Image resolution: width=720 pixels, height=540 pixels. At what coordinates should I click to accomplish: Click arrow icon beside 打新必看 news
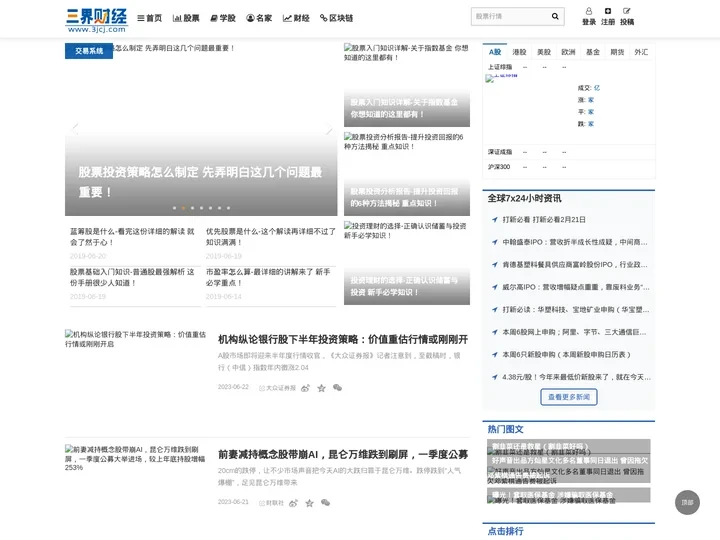[x=495, y=219]
